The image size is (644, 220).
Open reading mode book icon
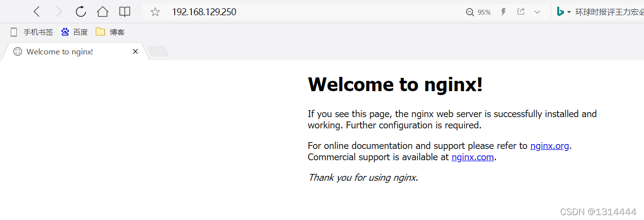(125, 12)
